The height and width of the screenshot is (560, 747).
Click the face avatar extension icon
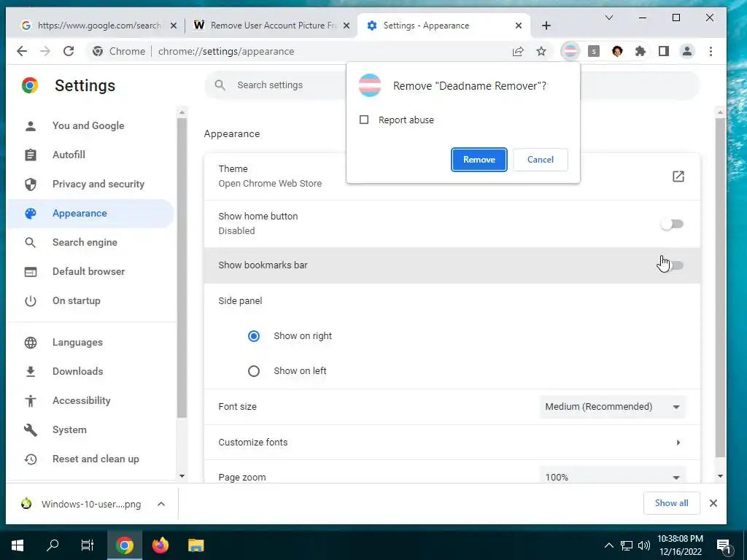(617, 51)
